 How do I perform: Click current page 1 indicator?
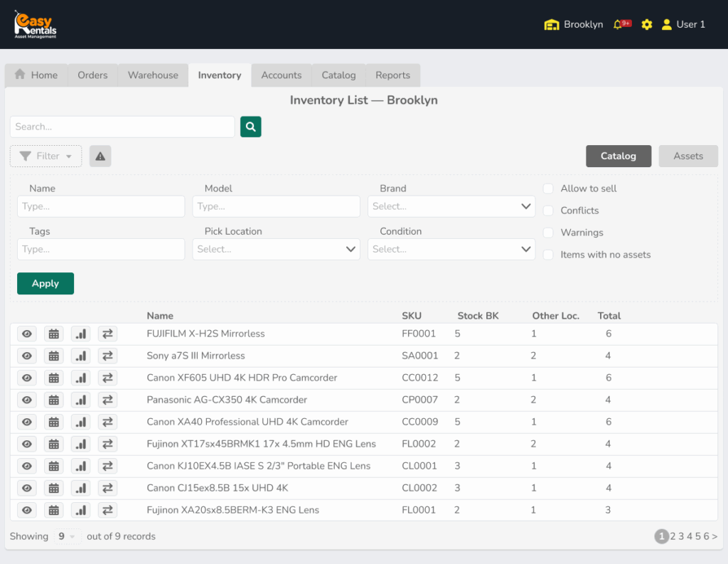662,536
